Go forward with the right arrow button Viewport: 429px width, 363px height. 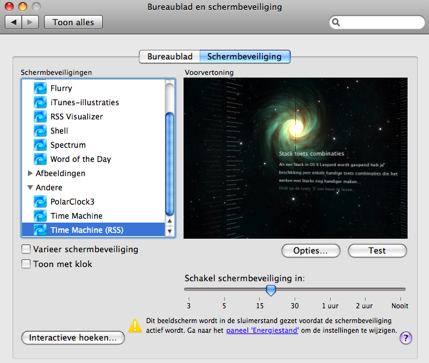coord(30,22)
